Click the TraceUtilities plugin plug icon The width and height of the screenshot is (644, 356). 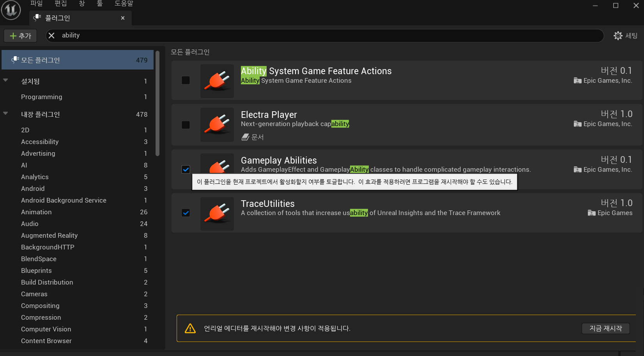tap(217, 214)
